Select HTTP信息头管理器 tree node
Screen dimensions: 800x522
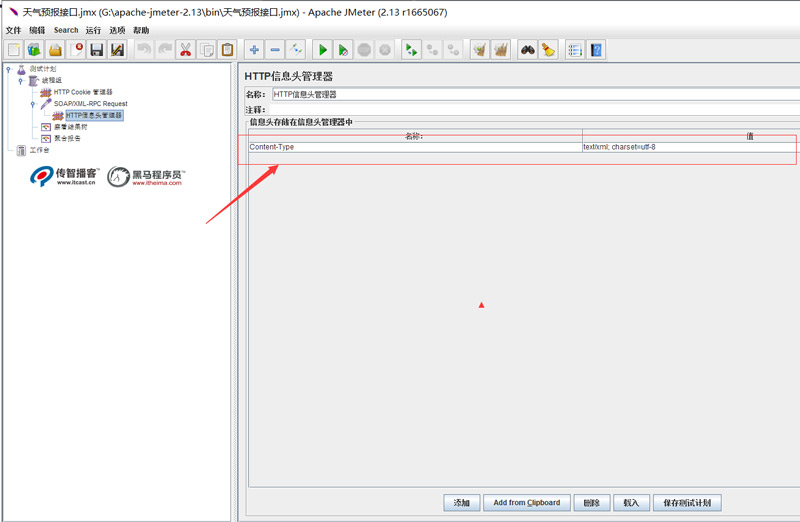94,115
